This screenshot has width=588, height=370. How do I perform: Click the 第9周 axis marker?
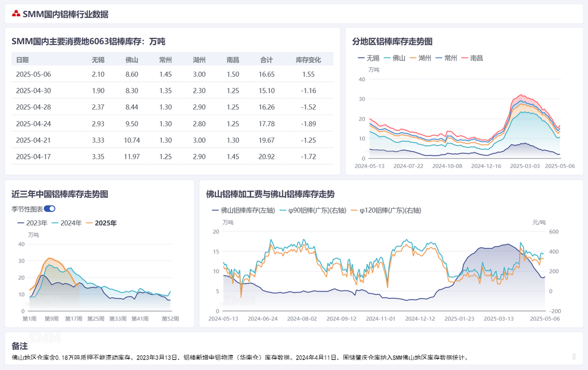pos(52,318)
